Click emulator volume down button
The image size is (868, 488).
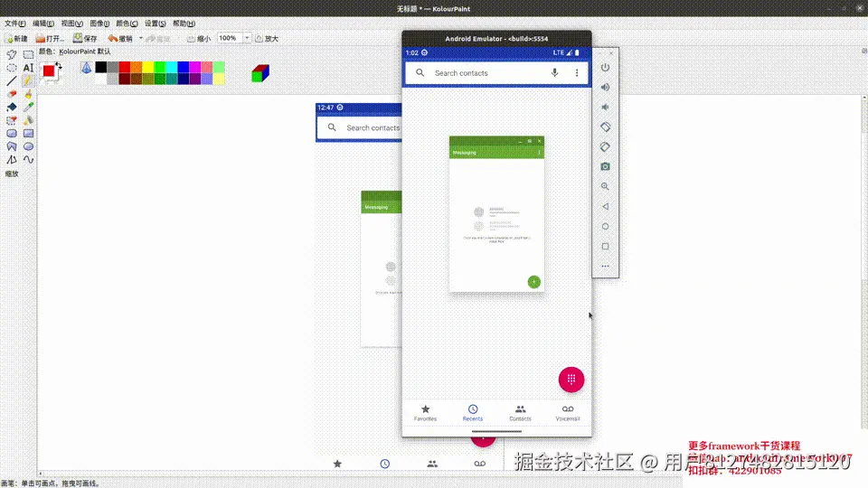coord(605,107)
